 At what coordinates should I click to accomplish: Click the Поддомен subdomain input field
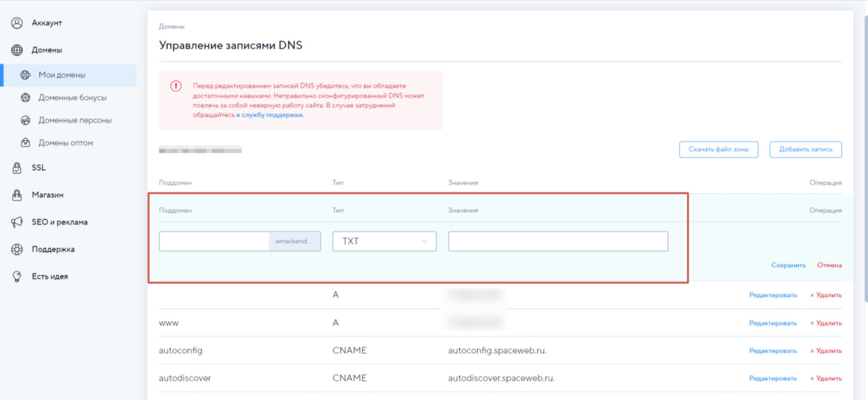pyautogui.click(x=214, y=241)
